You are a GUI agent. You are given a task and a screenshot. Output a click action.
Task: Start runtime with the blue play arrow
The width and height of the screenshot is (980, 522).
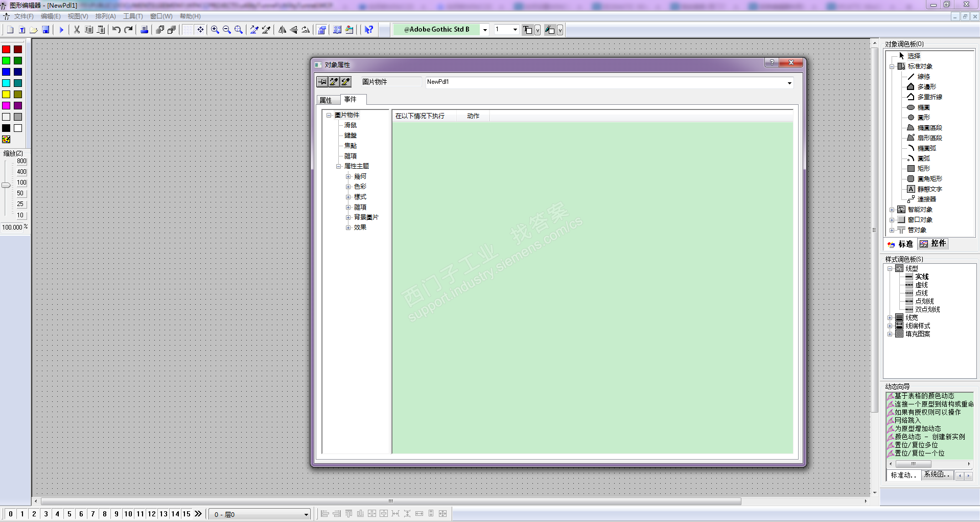[x=61, y=30]
